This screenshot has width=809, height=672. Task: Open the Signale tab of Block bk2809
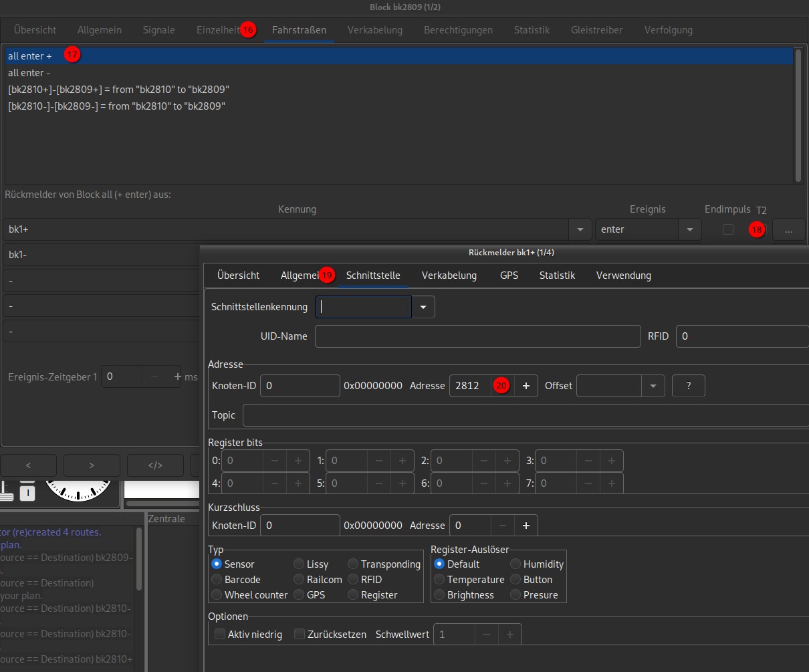pos(158,29)
